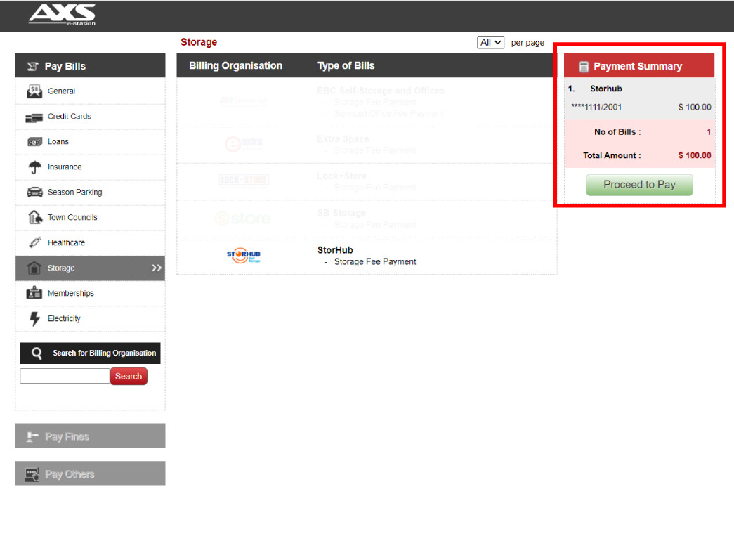
Task: Click the red Storage page heading
Action: (x=199, y=42)
